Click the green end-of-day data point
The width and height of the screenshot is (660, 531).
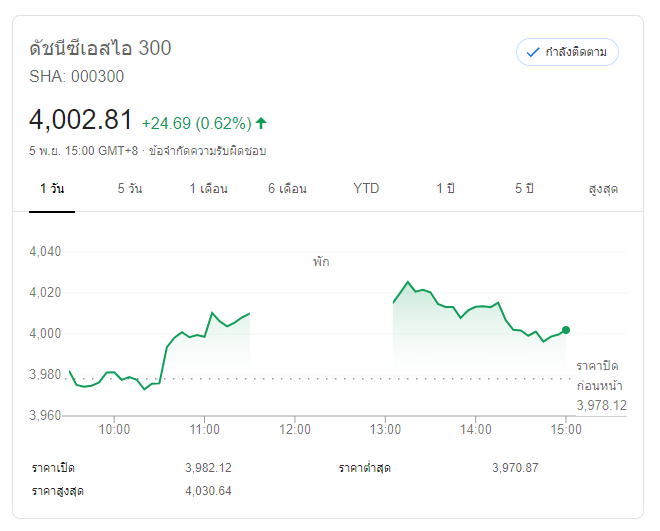566,329
